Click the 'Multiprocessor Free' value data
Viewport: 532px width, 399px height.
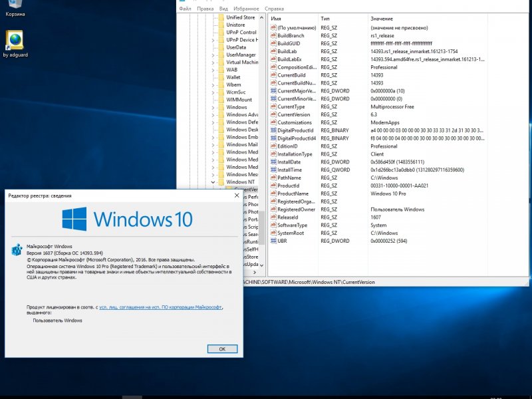392,106
